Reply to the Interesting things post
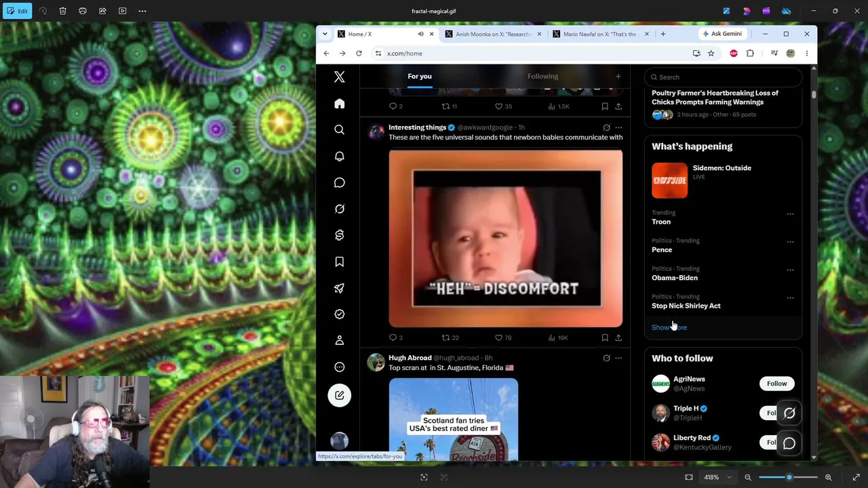 point(395,338)
